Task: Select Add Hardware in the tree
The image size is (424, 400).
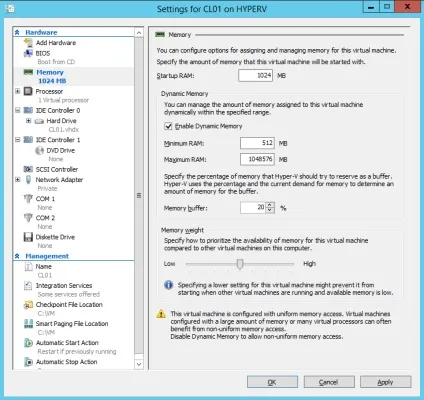Action: coord(56,43)
